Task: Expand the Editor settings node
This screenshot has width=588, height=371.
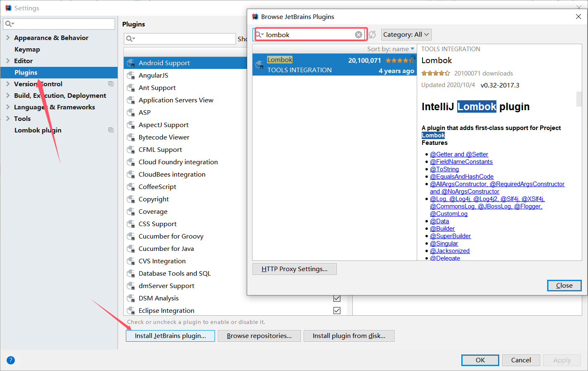Action: click(x=8, y=61)
